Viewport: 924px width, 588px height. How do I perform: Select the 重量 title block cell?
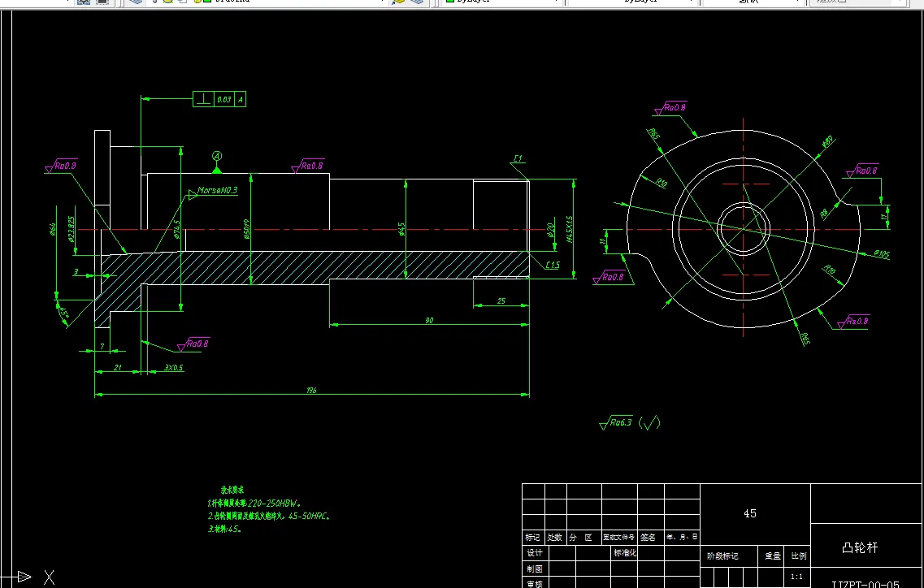(773, 556)
